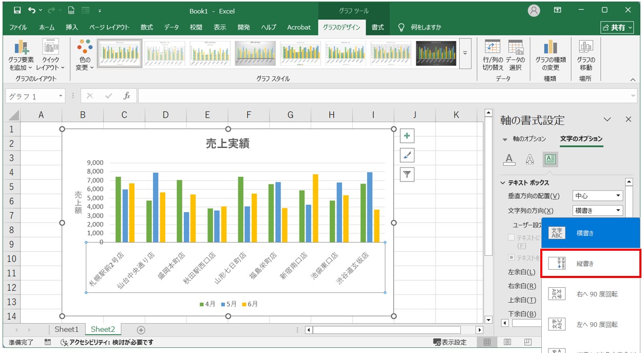
Task: Click the Save icon in quick access toolbar
Action: [17, 10]
